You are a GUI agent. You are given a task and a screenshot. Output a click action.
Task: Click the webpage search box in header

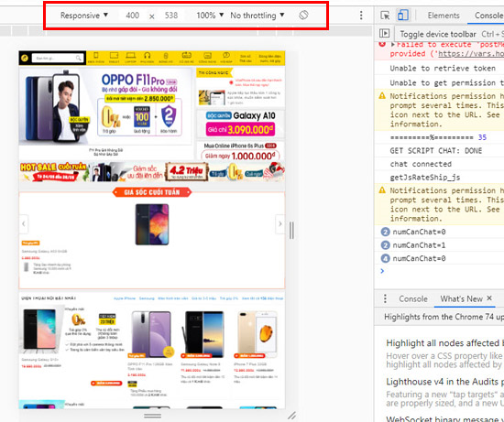[57, 59]
